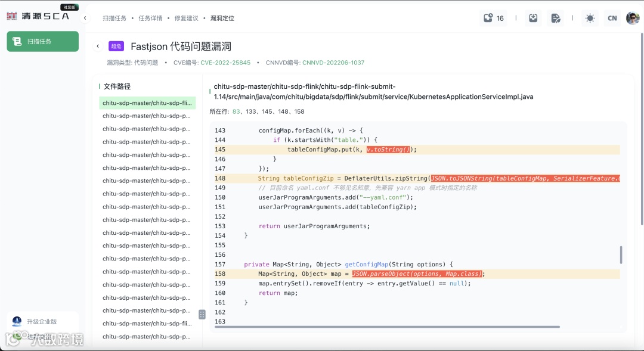Click the 文件路径 heading
Image resolution: width=644 pixels, height=351 pixels.
[x=117, y=86]
